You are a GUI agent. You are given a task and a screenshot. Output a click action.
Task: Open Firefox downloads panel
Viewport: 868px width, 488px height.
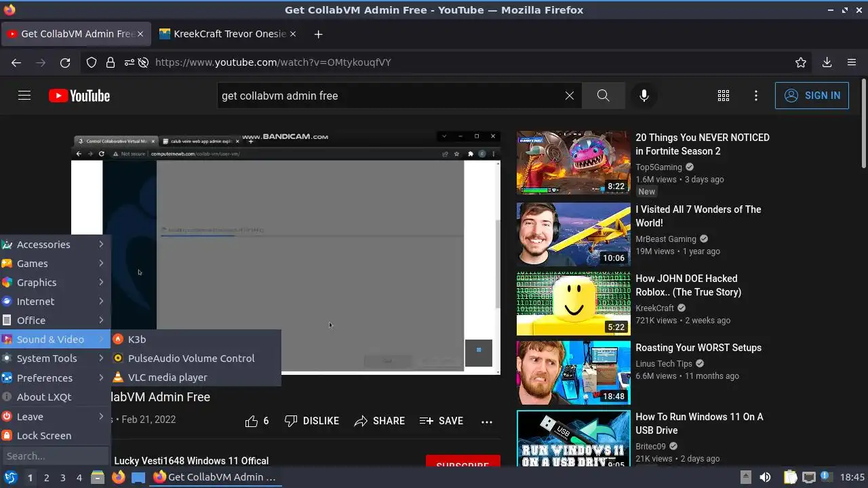pos(827,62)
